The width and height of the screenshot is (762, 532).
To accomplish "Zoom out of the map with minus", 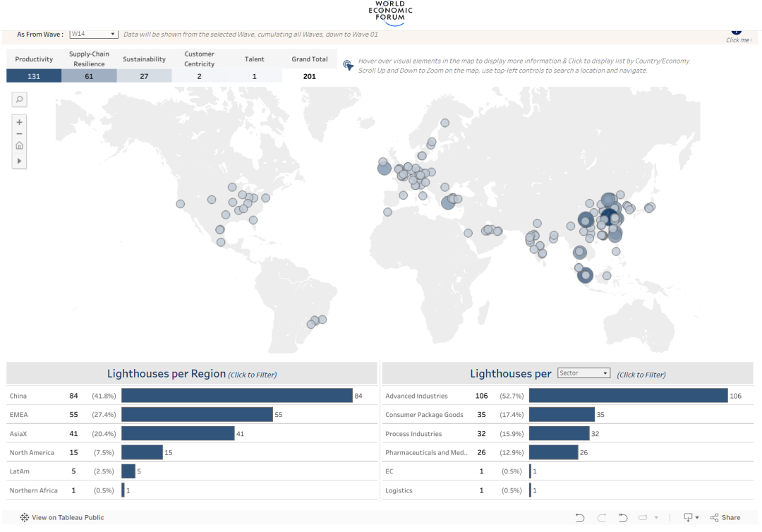I will (x=19, y=134).
